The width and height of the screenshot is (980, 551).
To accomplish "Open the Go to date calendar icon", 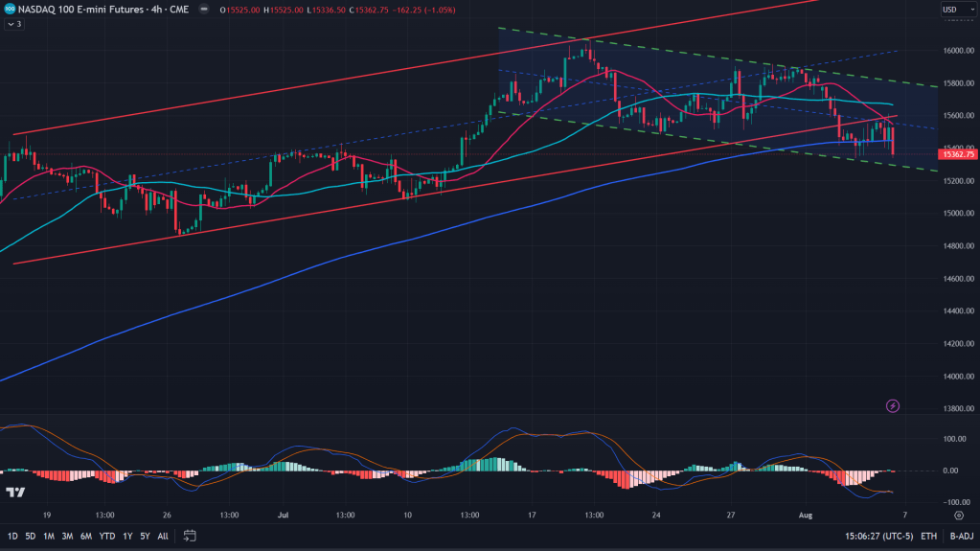I will pos(190,535).
